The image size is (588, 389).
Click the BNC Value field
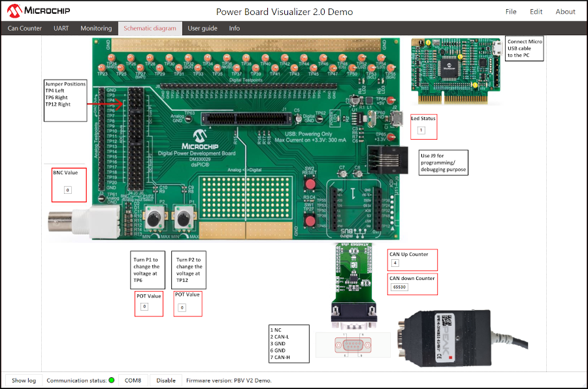pyautogui.click(x=67, y=190)
